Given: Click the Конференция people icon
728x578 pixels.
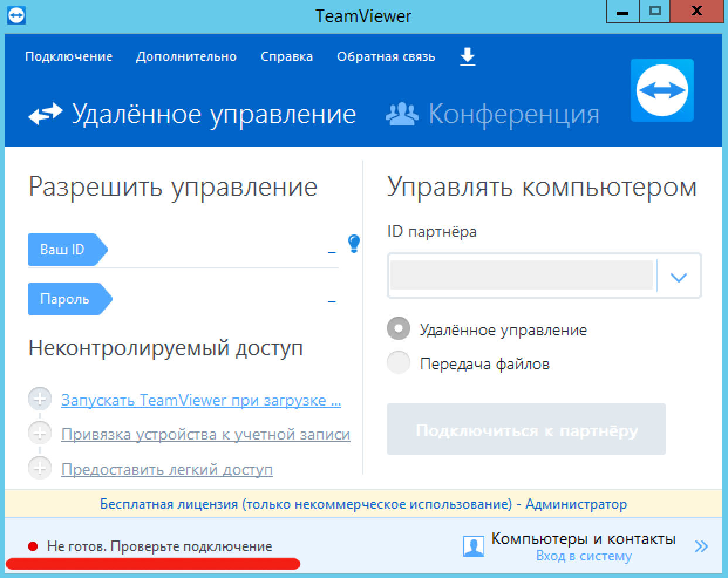Looking at the screenshot, I should [x=402, y=114].
